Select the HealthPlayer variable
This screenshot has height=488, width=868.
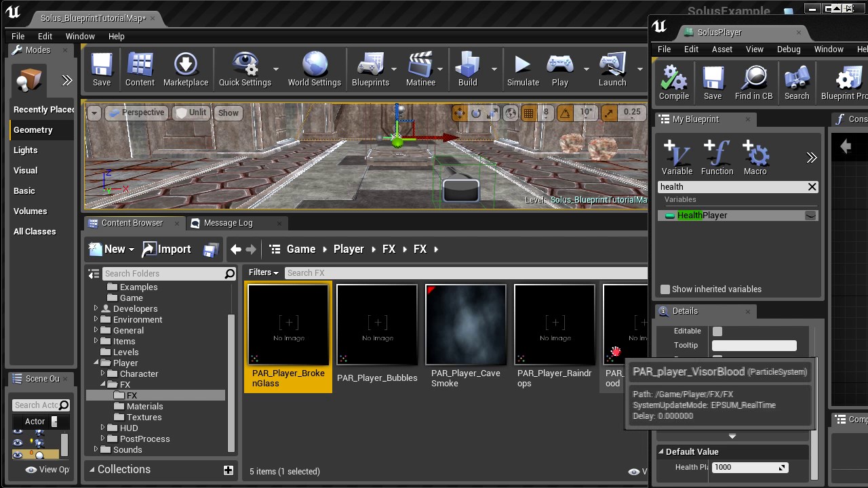[x=738, y=216]
